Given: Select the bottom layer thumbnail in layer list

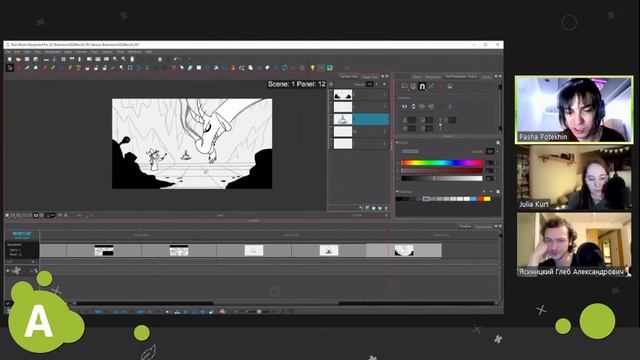Looking at the screenshot, I should (343, 144).
